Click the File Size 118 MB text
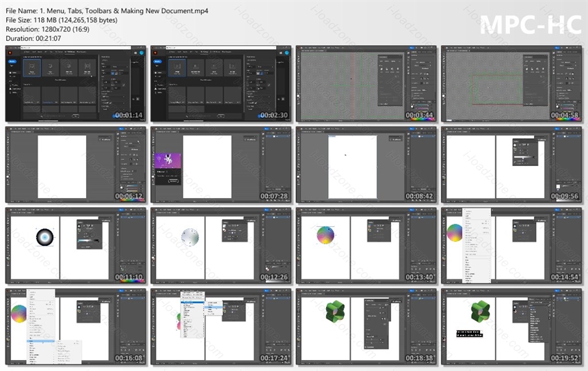Screen dimensions: 588x371 tap(62, 20)
